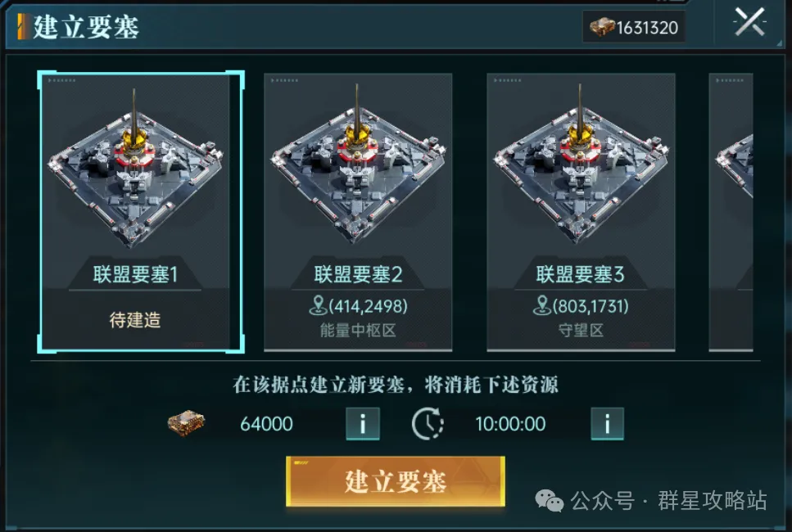Click the 待建造 status label
792x532 pixels.
(x=135, y=320)
